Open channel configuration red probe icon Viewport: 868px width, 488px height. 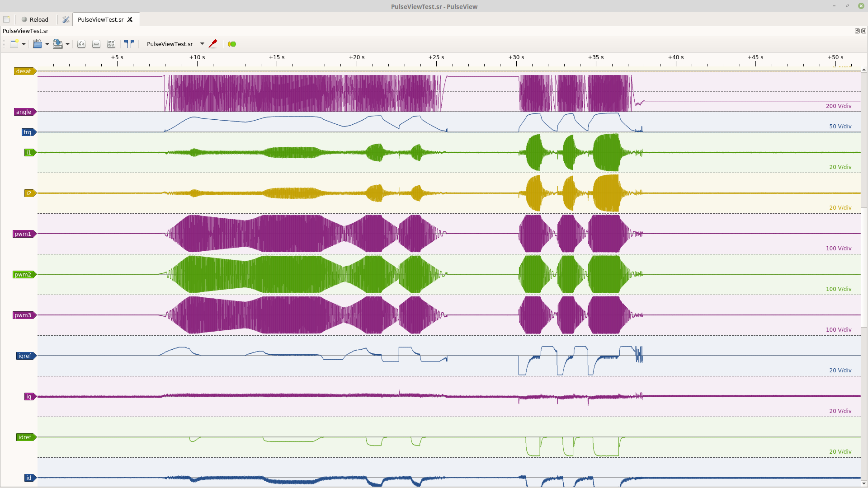tap(213, 44)
